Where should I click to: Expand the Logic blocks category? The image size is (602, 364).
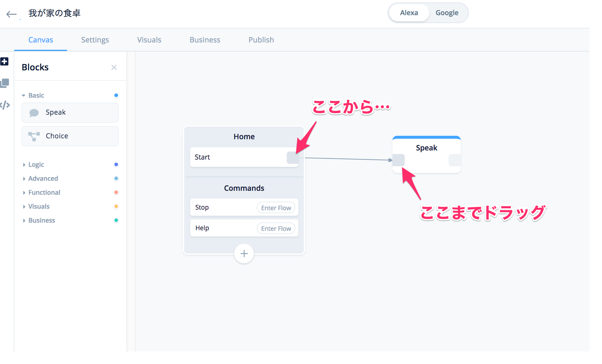(x=36, y=165)
